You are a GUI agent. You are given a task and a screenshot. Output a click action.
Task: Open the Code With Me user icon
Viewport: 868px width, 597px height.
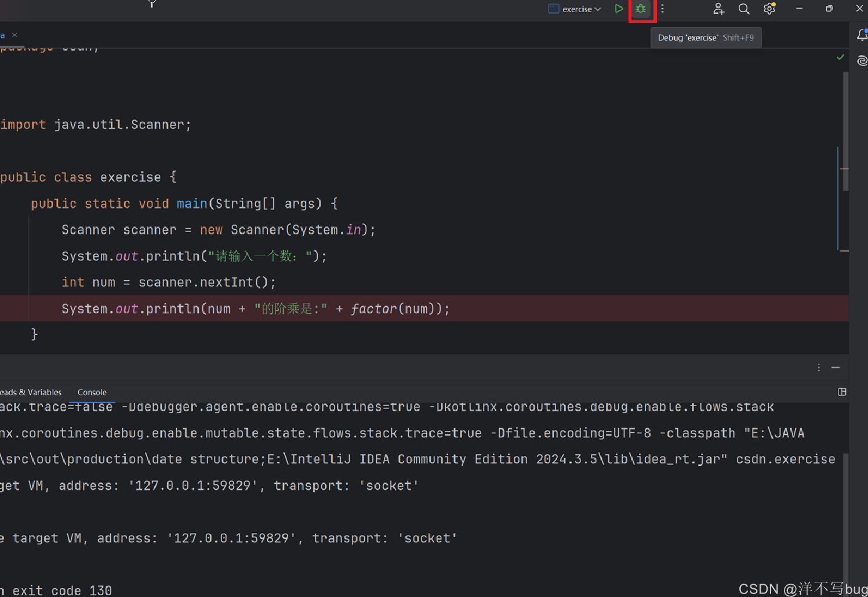point(718,9)
